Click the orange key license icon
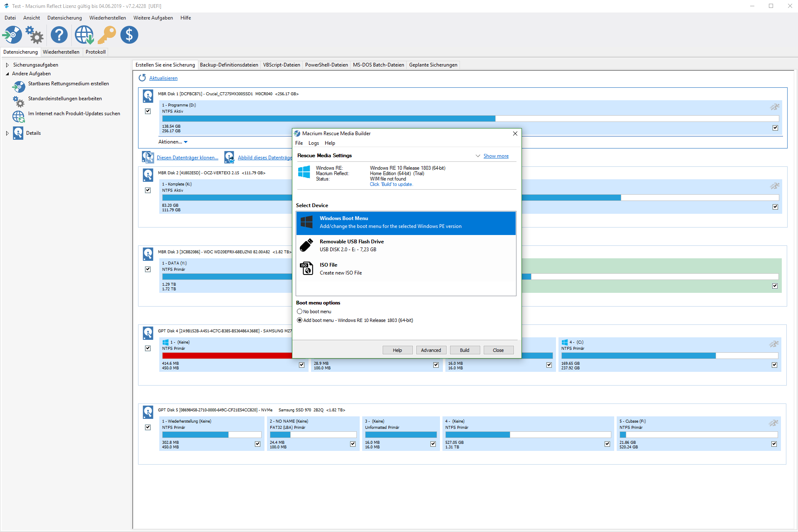Viewport: 798px width, 532px height. pyautogui.click(x=107, y=35)
